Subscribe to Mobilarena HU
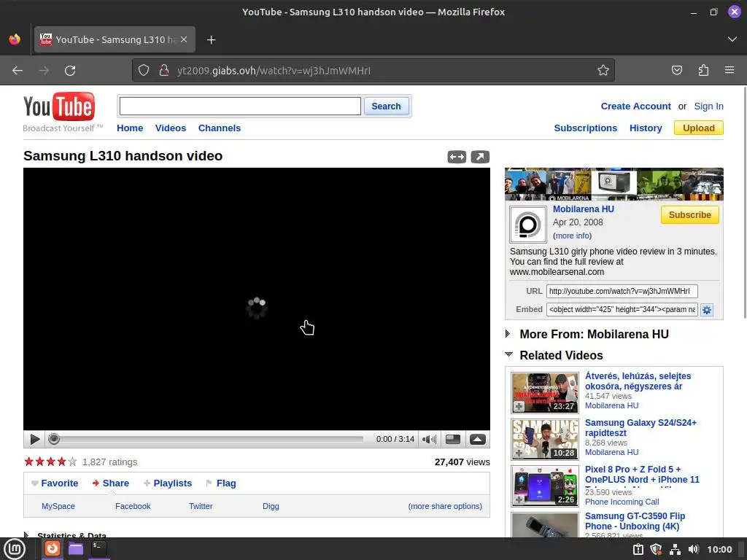The height and width of the screenshot is (560, 747). click(x=689, y=215)
